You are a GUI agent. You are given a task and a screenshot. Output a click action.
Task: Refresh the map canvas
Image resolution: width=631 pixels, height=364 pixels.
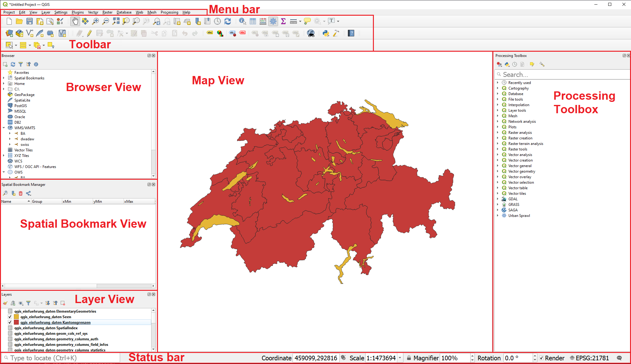tap(228, 21)
